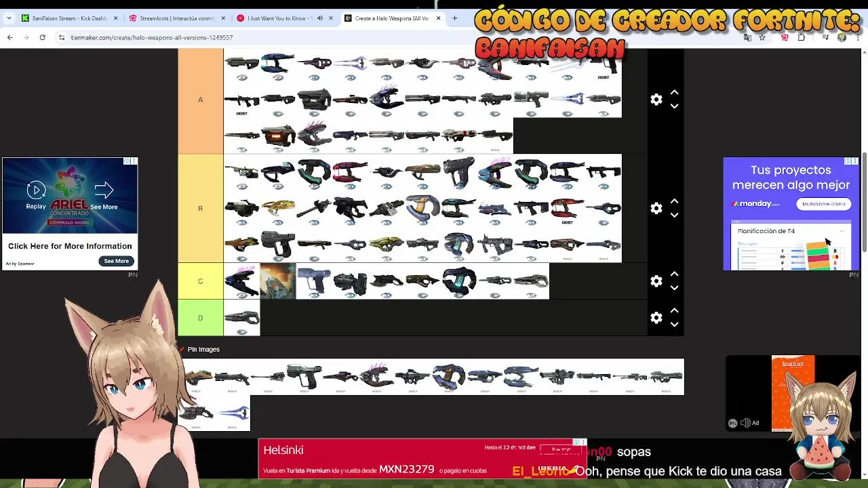868x488 pixels.
Task: Reload the TierMaker page
Action: click(x=42, y=37)
